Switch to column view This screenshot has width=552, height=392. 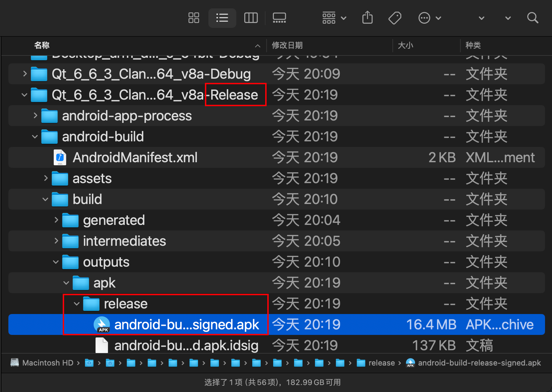click(x=251, y=18)
